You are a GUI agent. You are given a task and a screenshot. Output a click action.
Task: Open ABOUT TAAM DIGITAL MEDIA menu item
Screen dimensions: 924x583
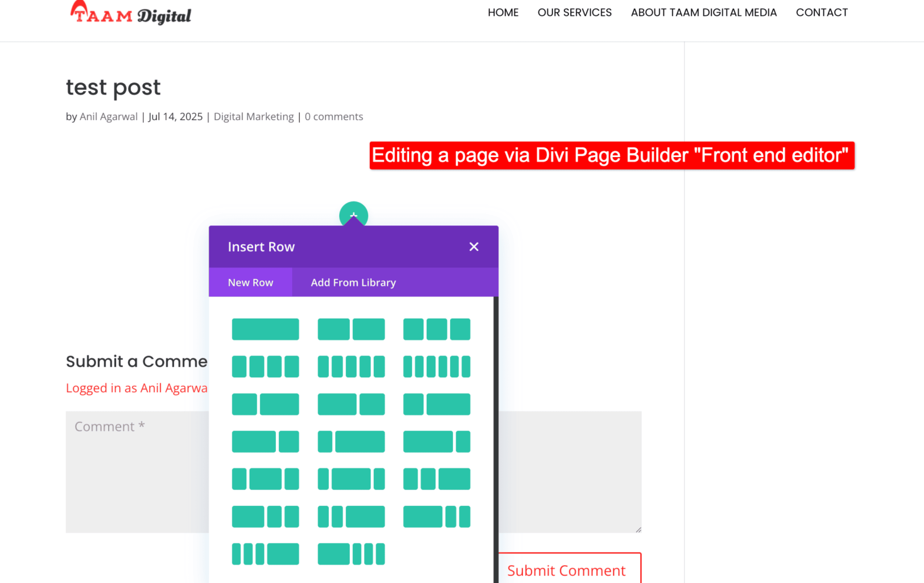[x=704, y=13]
